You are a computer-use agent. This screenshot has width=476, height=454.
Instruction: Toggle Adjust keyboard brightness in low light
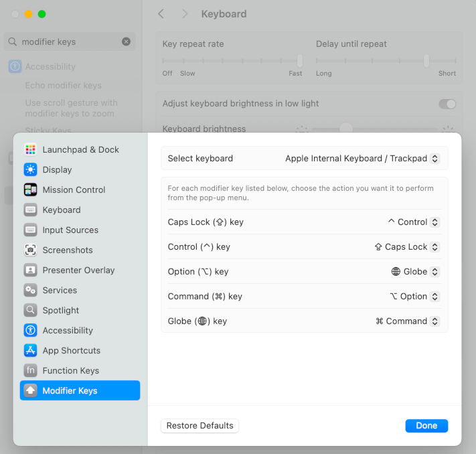click(447, 104)
